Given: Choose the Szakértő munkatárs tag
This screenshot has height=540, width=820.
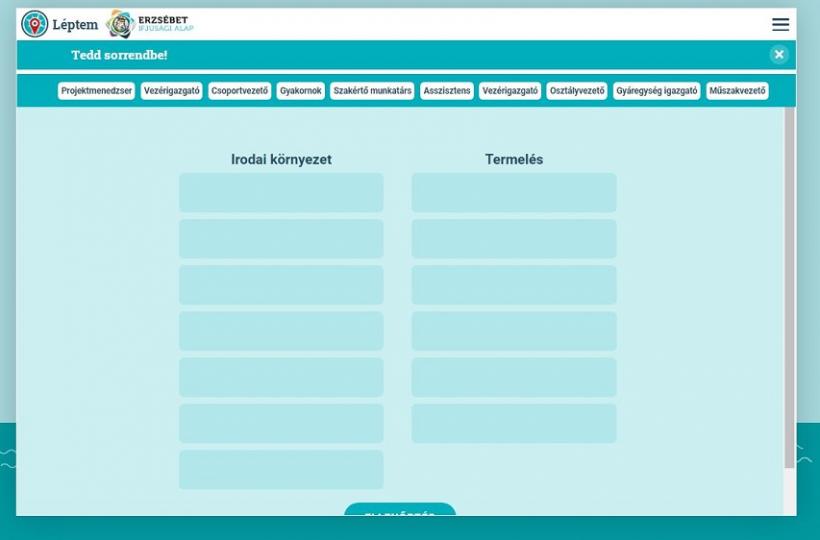Looking at the screenshot, I should click(x=372, y=91).
